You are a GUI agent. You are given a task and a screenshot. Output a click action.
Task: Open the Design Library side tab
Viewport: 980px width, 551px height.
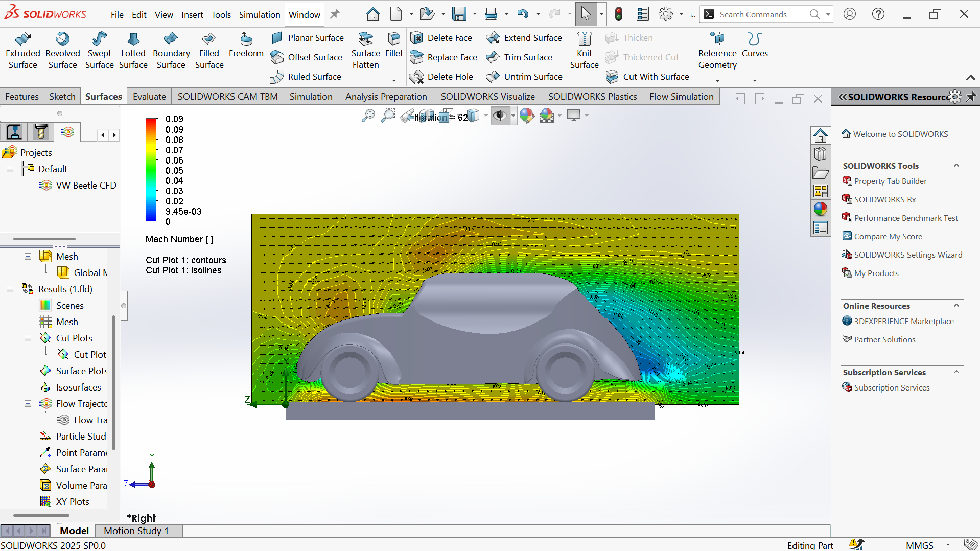821,154
